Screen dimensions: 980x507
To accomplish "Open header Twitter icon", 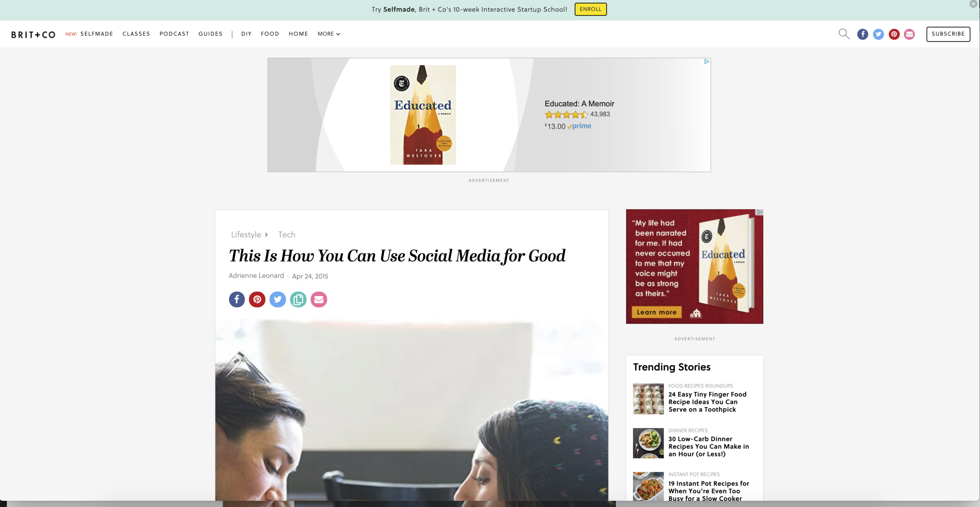I will [x=878, y=34].
